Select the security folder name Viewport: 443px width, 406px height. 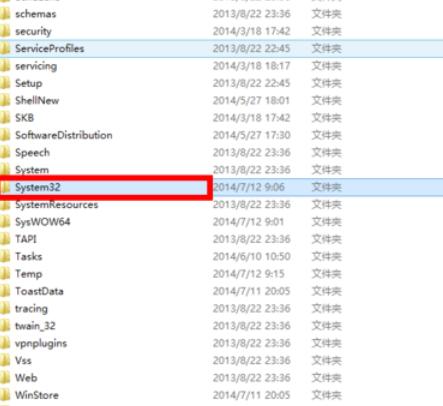[x=33, y=31]
